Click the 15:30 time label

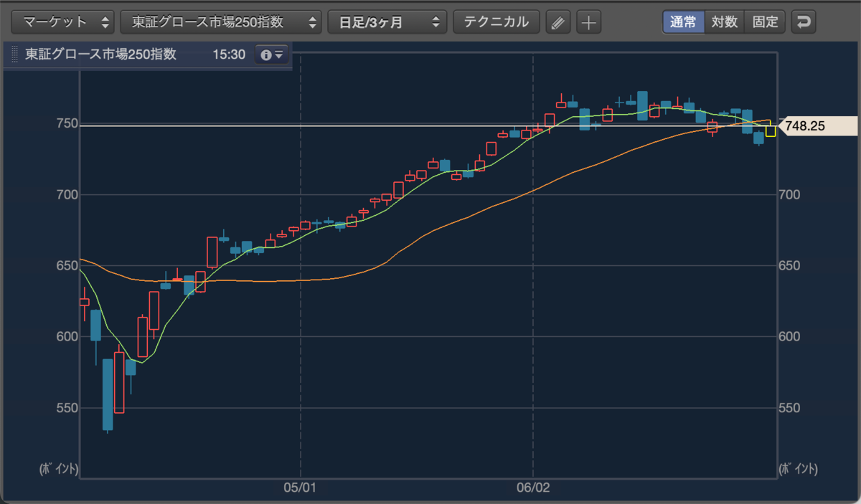(x=229, y=54)
